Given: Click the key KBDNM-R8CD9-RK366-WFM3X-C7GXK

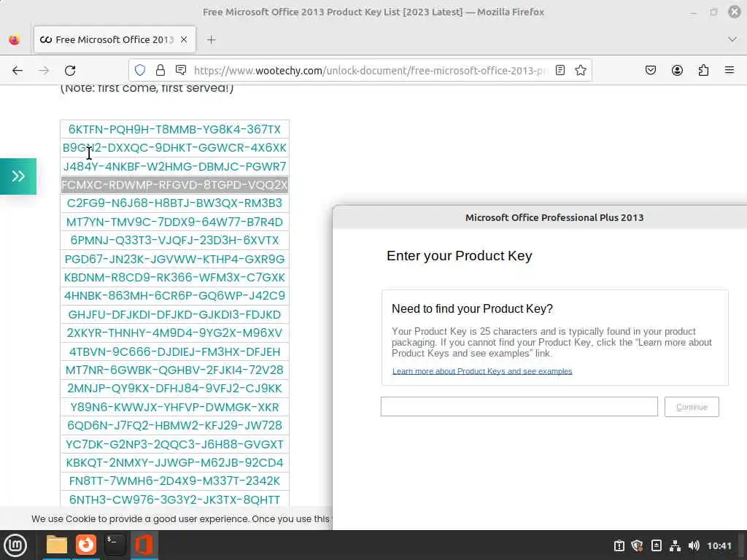Looking at the screenshot, I should [x=174, y=278].
